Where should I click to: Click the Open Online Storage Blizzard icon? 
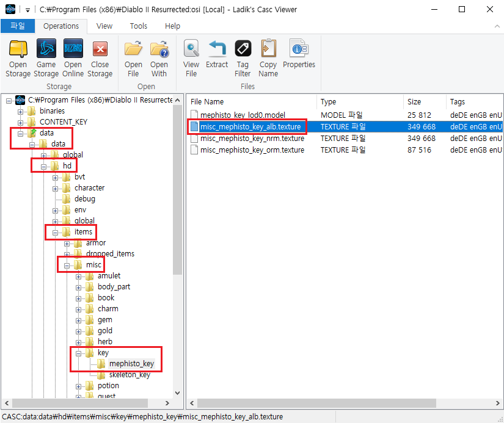pos(73,49)
